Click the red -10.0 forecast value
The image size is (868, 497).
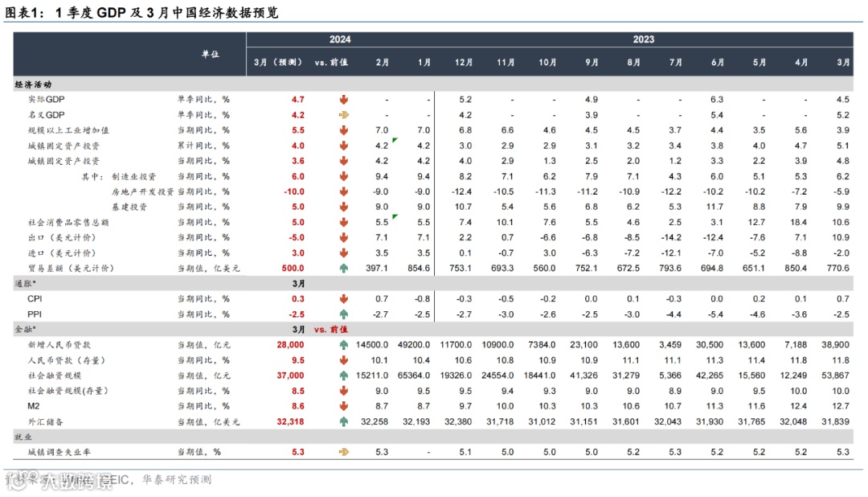coord(294,191)
